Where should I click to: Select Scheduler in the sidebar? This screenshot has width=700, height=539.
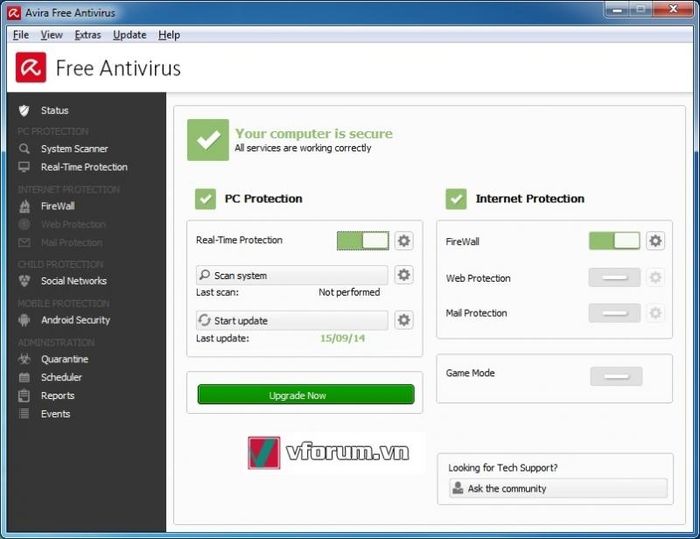click(62, 377)
